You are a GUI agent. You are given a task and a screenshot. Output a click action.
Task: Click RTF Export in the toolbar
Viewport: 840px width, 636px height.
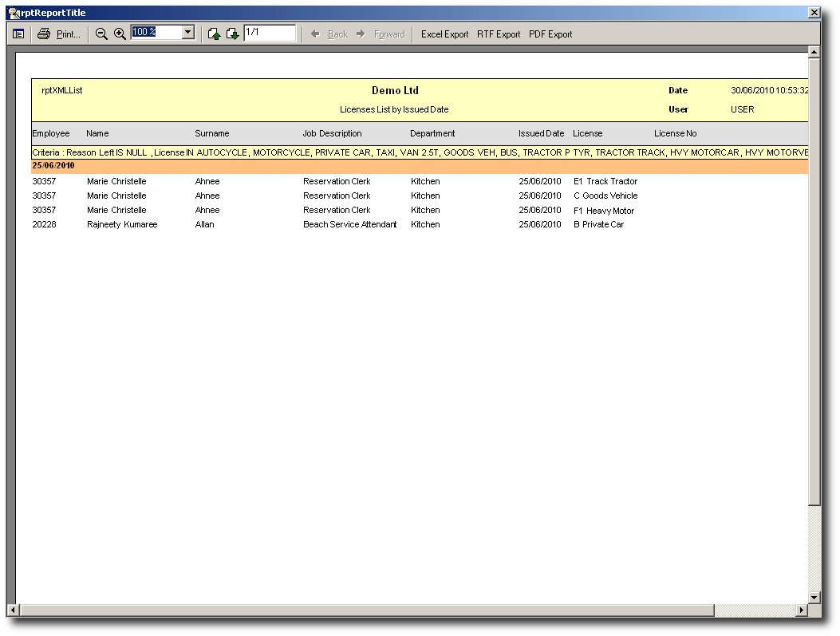coord(499,34)
